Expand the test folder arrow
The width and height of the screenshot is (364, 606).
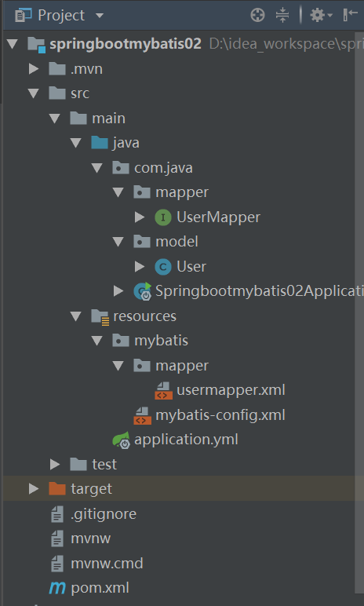(55, 464)
